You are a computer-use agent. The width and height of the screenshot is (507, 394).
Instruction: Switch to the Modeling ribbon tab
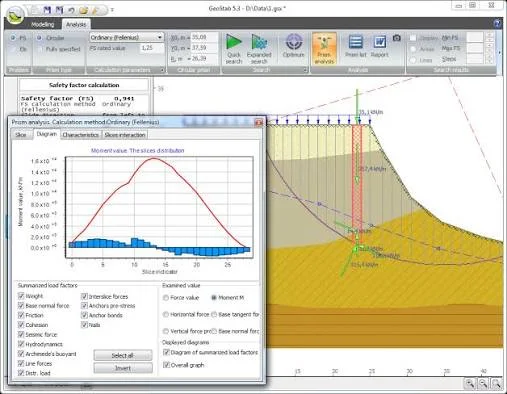coord(43,24)
